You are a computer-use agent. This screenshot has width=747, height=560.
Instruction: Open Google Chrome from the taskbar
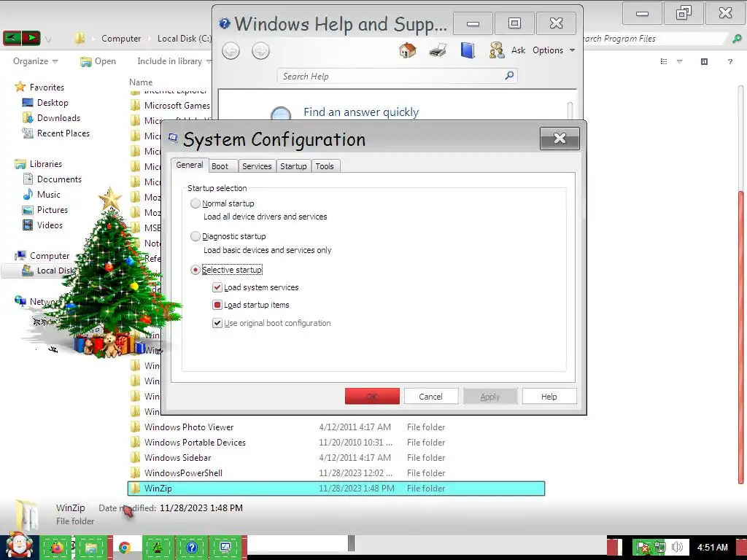click(125, 548)
